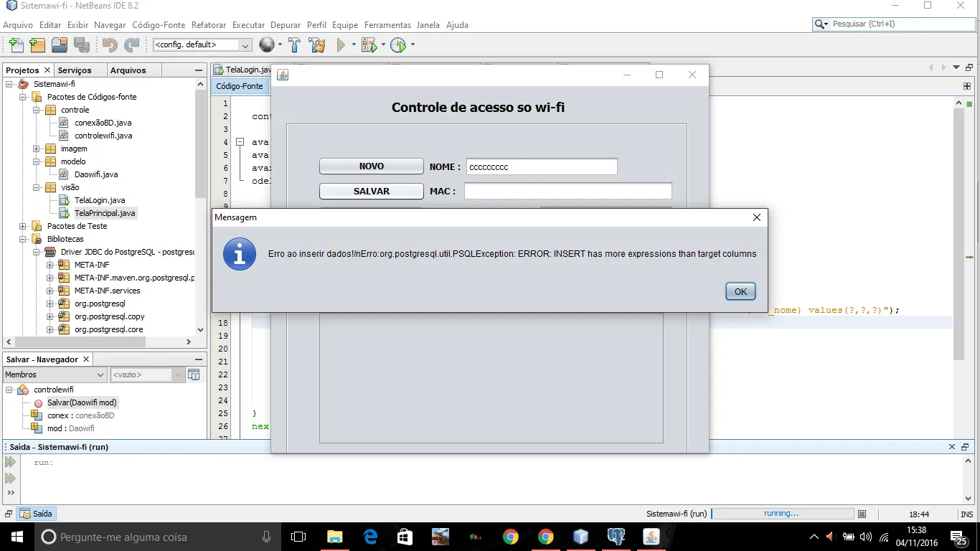
Task: Switch to the Serviços tab
Action: [x=75, y=70]
